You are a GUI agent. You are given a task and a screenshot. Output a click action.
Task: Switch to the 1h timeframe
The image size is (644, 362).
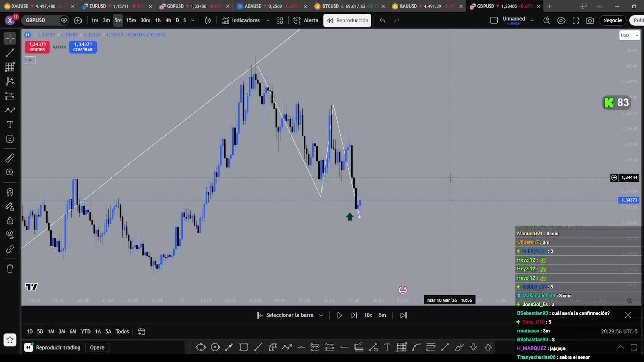(x=158, y=20)
